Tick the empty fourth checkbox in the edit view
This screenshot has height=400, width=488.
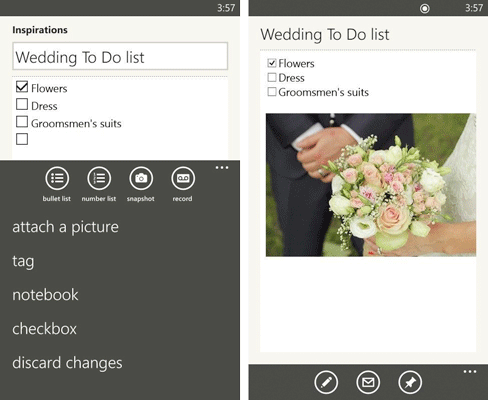(22, 139)
